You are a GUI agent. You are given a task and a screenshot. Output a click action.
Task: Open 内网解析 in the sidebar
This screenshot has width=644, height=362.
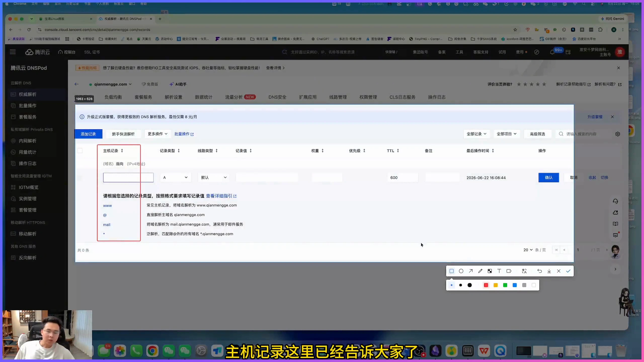pos(28,141)
